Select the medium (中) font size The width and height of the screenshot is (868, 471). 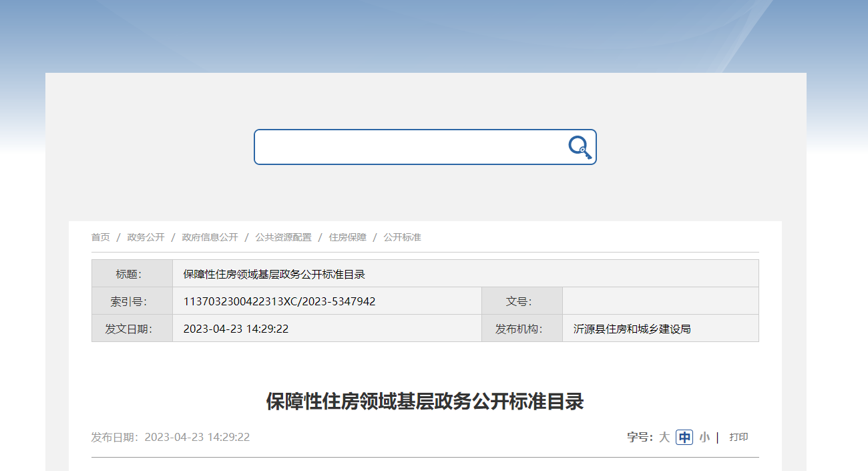coord(684,438)
